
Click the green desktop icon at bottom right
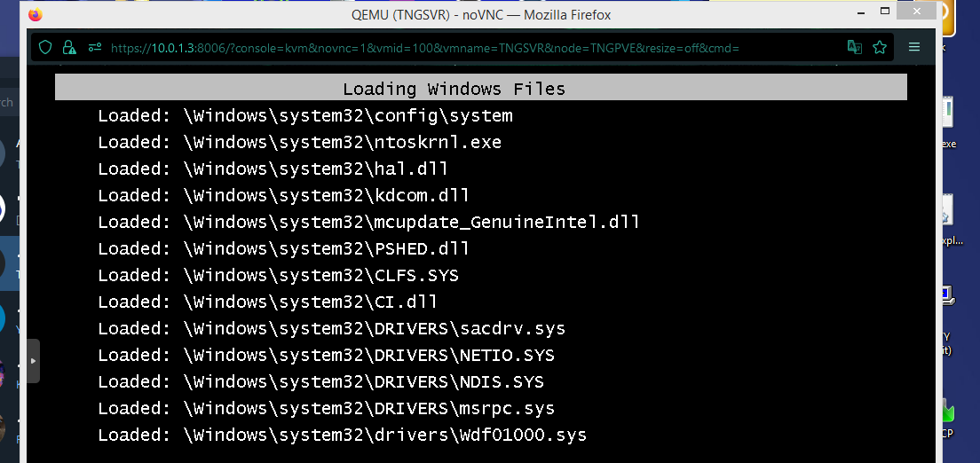(947, 412)
